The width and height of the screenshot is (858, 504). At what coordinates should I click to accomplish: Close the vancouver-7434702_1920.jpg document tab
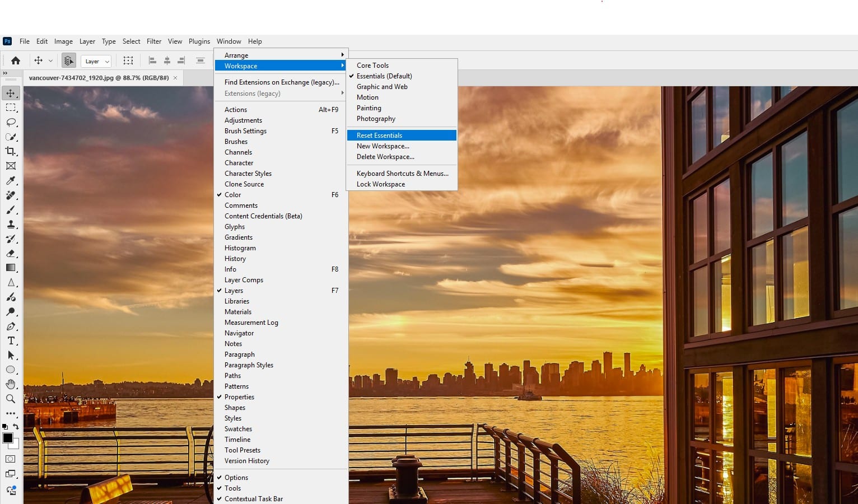coord(175,78)
